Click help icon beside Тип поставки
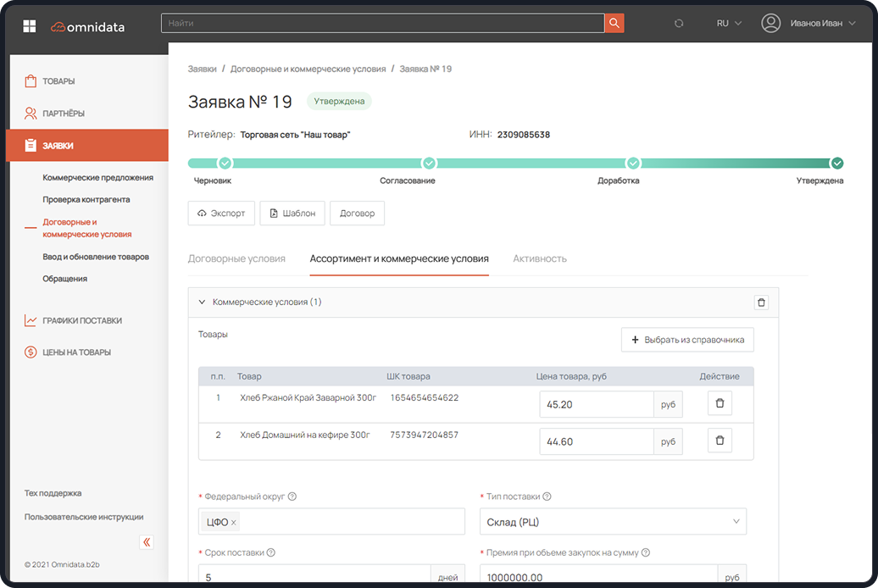Viewport: 878px width, 588px height. tap(547, 497)
